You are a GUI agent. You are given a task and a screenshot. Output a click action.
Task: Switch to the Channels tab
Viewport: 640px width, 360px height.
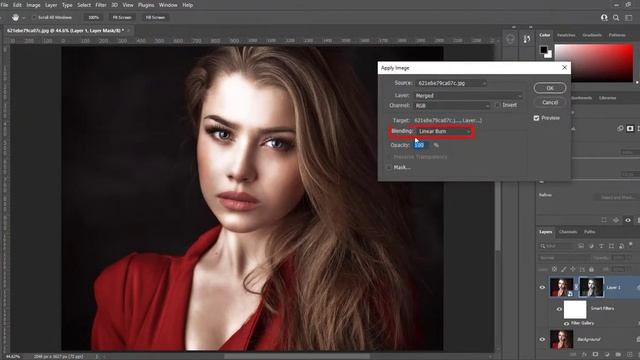568,232
